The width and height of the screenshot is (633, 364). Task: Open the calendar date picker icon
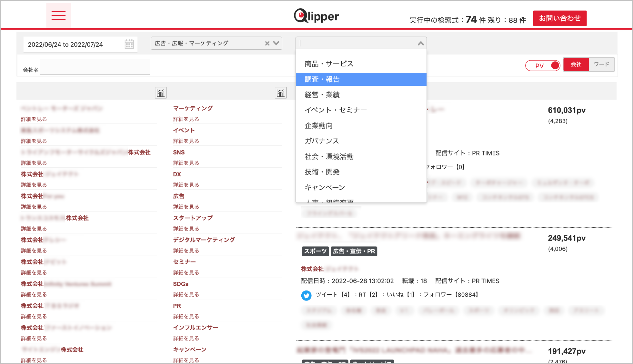coord(129,44)
